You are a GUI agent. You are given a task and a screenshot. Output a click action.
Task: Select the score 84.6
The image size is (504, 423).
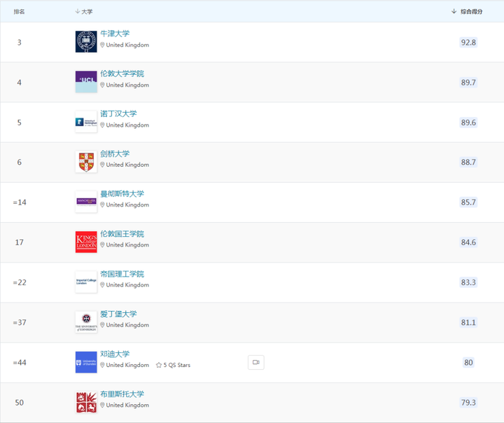click(468, 242)
